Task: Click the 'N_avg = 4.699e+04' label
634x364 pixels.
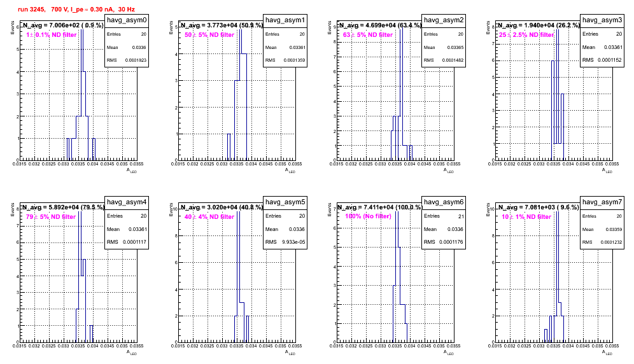Action: (380, 25)
